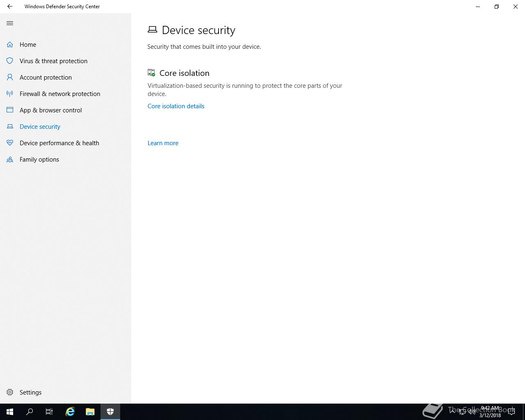Open Settings at sidebar bottom
Screen dimensions: 525x420
click(30, 392)
